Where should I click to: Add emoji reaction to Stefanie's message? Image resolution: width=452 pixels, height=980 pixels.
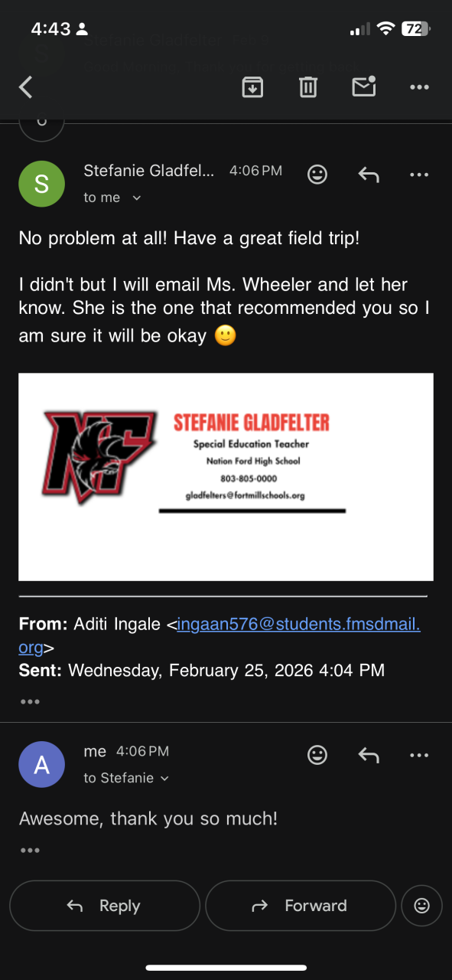(x=317, y=175)
